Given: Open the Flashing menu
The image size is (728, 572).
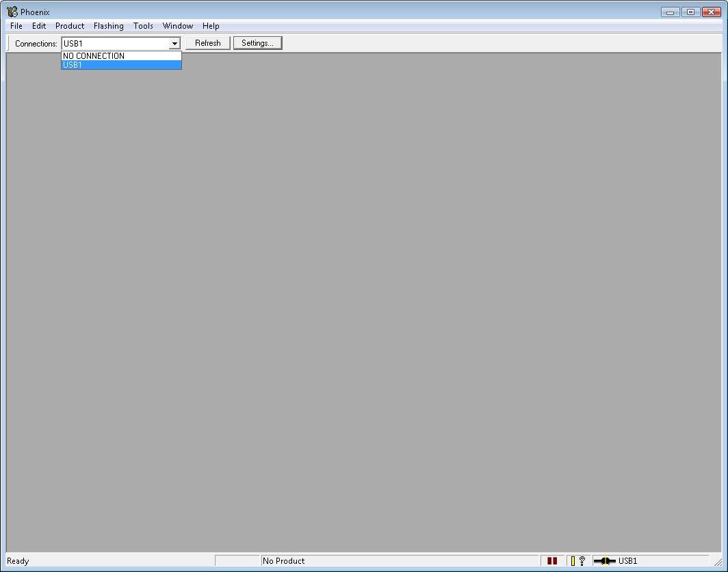Looking at the screenshot, I should point(108,26).
